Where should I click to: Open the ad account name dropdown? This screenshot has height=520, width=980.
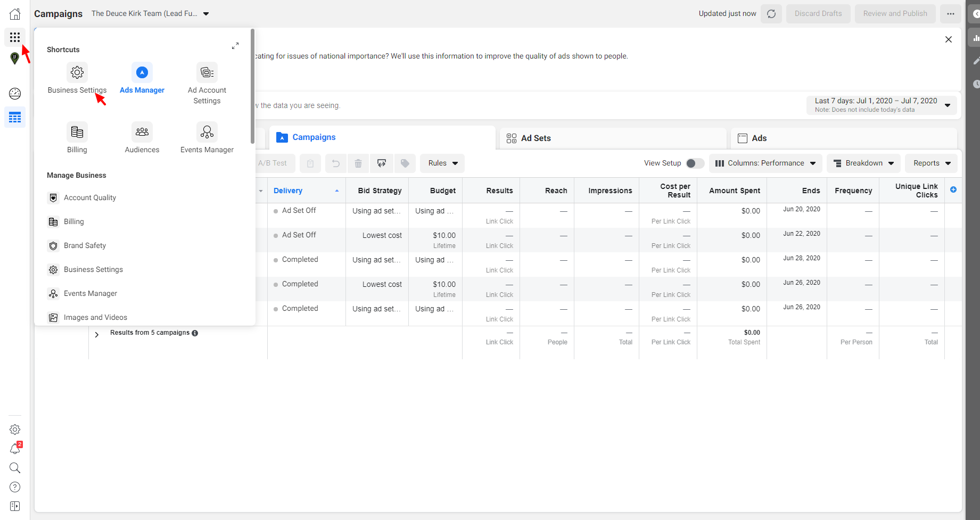(x=150, y=14)
